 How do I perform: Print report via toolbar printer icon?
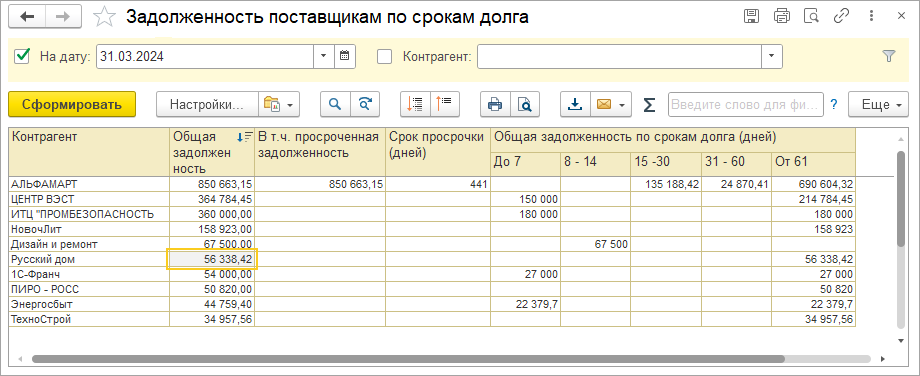[x=495, y=104]
